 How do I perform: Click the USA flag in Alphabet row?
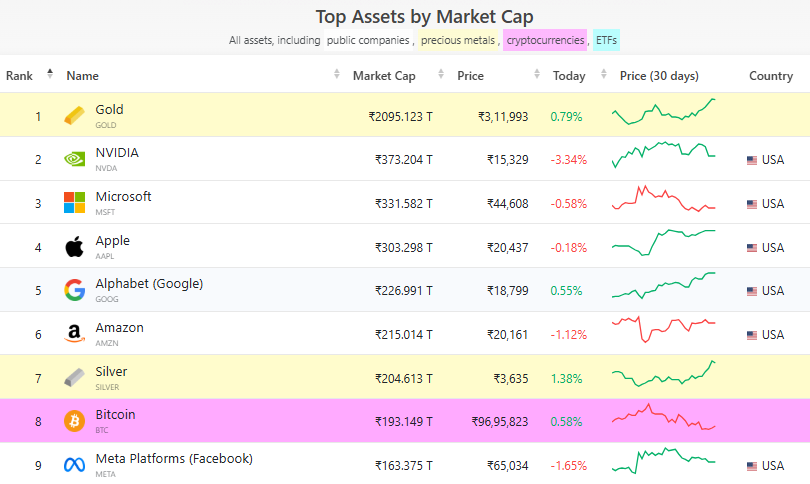(x=752, y=291)
